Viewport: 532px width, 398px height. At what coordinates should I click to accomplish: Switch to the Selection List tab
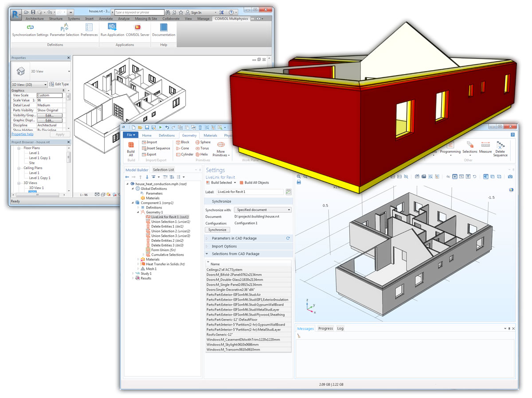[x=163, y=170]
